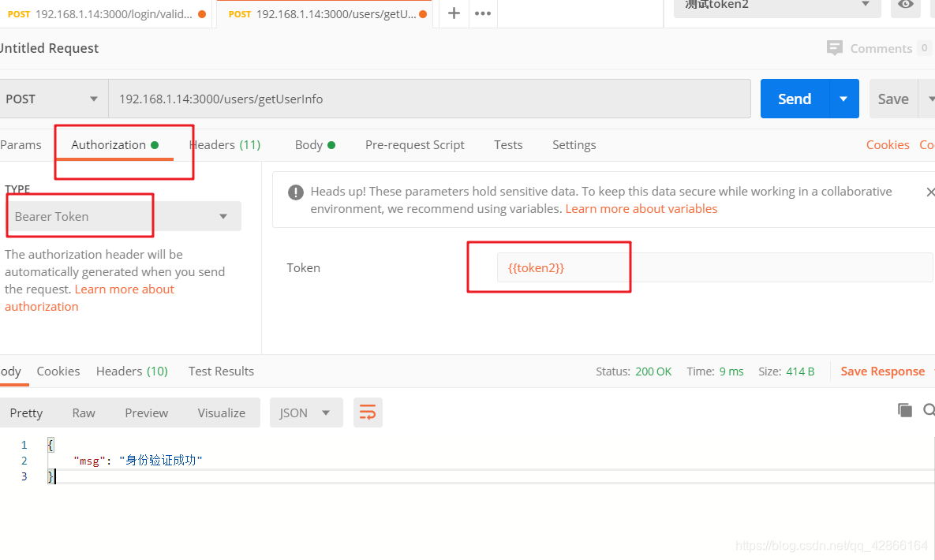Go to the Tests tab
The height and width of the screenshot is (560, 935).
pos(508,145)
